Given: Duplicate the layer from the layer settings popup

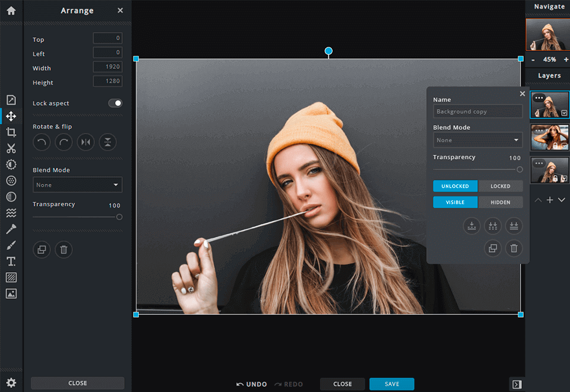Looking at the screenshot, I should [x=492, y=248].
